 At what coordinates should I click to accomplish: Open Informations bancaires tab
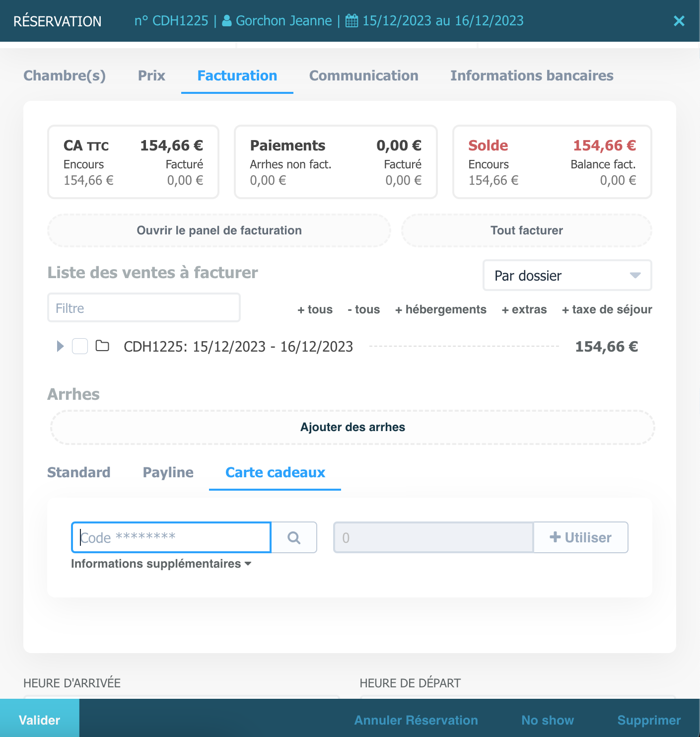pyautogui.click(x=532, y=75)
